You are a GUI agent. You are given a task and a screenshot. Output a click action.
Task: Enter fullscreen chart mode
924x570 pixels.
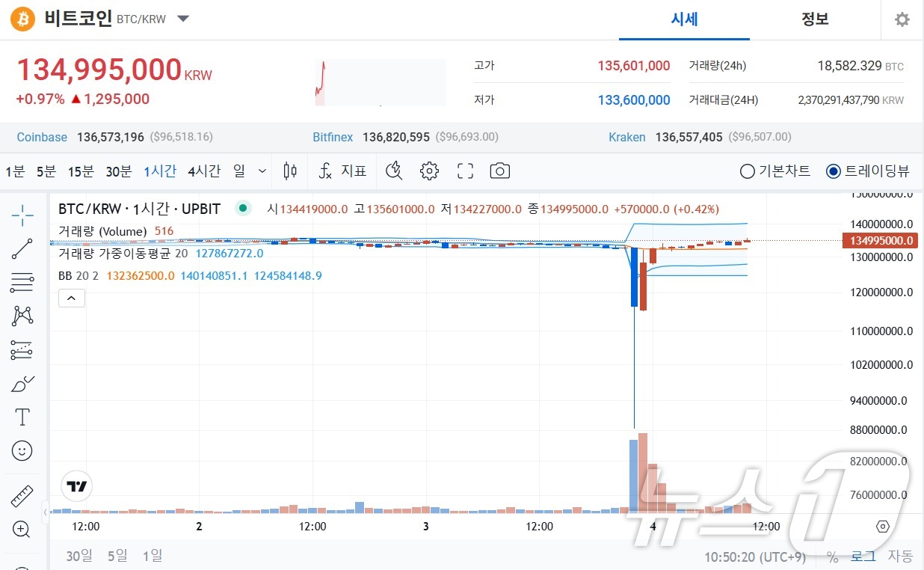click(x=465, y=171)
